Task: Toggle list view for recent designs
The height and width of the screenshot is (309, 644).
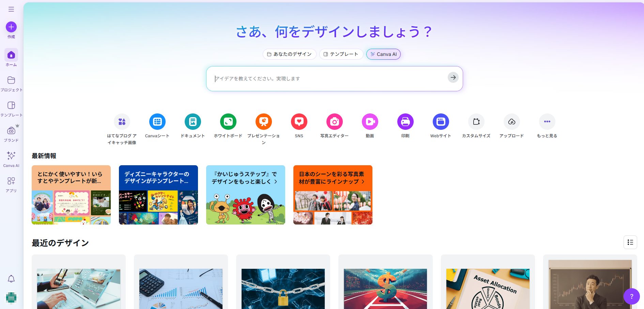Action: (630, 242)
